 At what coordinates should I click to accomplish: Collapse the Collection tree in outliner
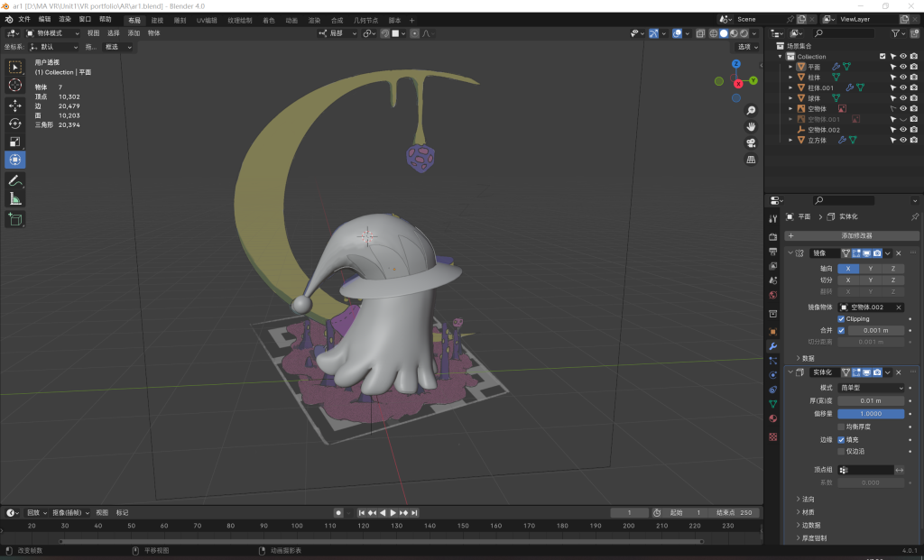781,57
